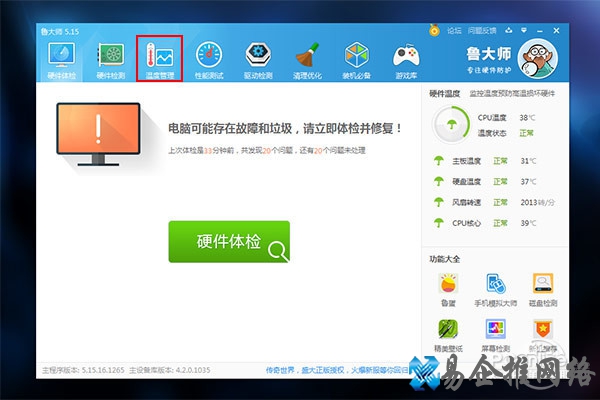Switch to the 性能测试 performance test tab
The image size is (600, 400).
[x=209, y=59]
